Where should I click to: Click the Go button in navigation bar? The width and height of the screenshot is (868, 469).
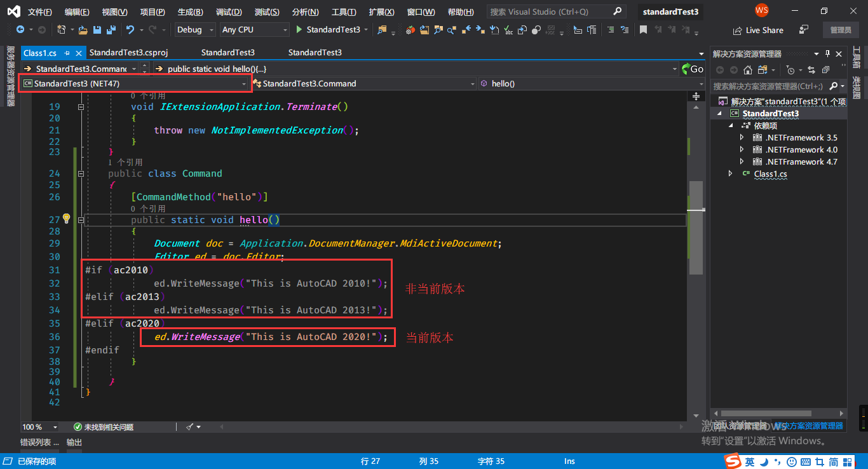[693, 69]
